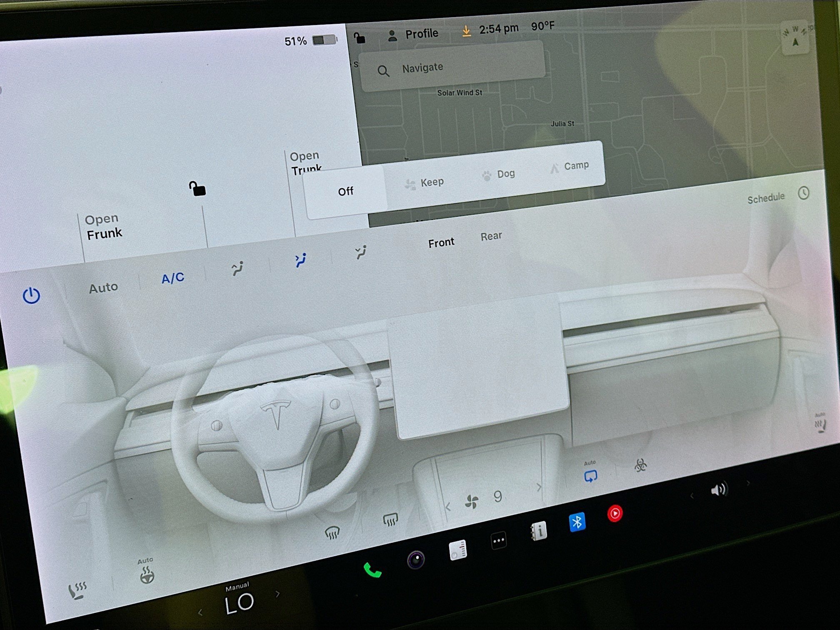Open the owner's manual app
840x630 pixels.
click(539, 531)
